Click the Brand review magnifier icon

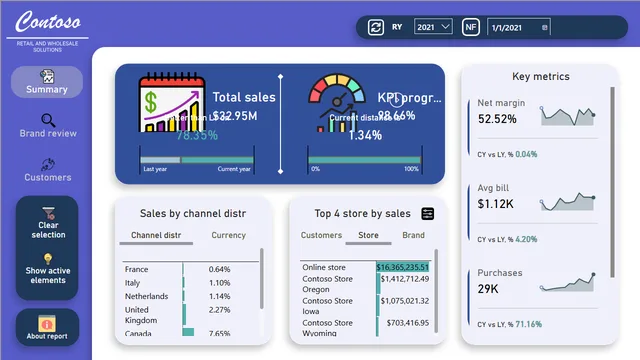[48, 120]
